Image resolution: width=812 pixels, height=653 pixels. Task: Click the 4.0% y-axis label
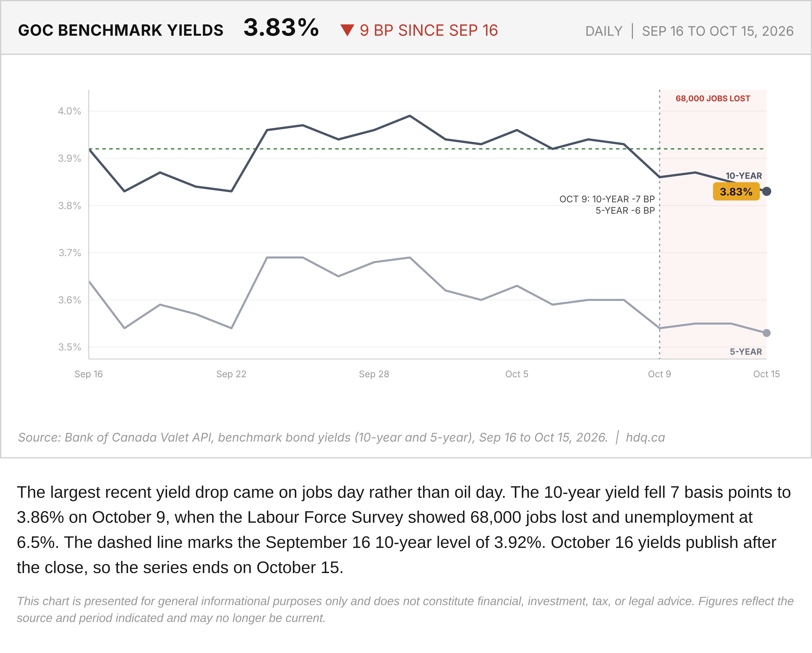point(69,111)
